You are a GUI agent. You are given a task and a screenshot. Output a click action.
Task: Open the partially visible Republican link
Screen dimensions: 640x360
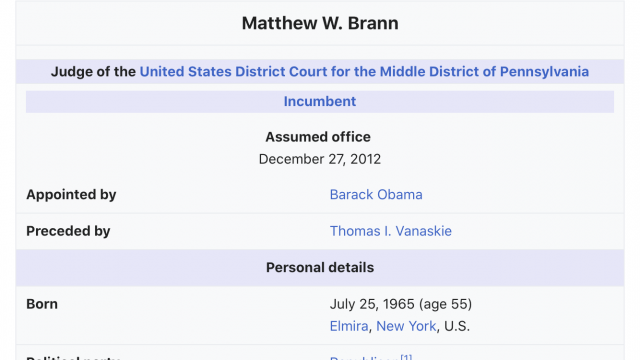click(x=364, y=358)
